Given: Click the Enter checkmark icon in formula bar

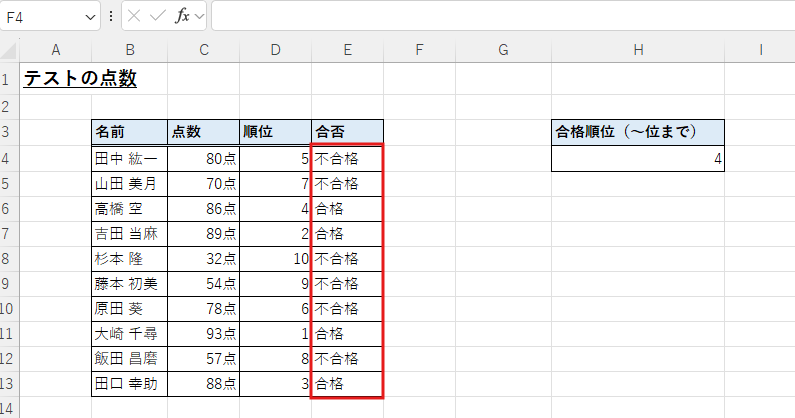Looking at the screenshot, I should 158,17.
